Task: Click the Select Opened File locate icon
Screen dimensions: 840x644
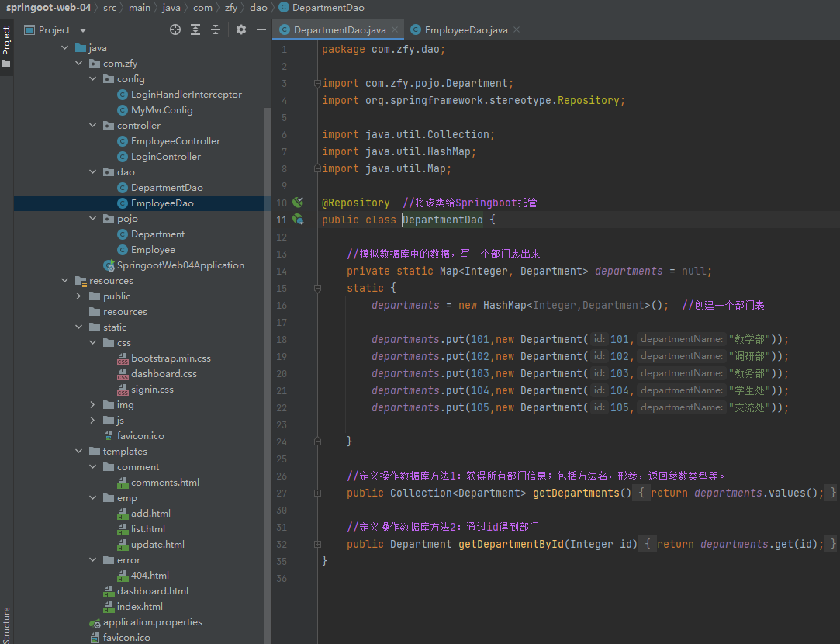Action: (175, 29)
